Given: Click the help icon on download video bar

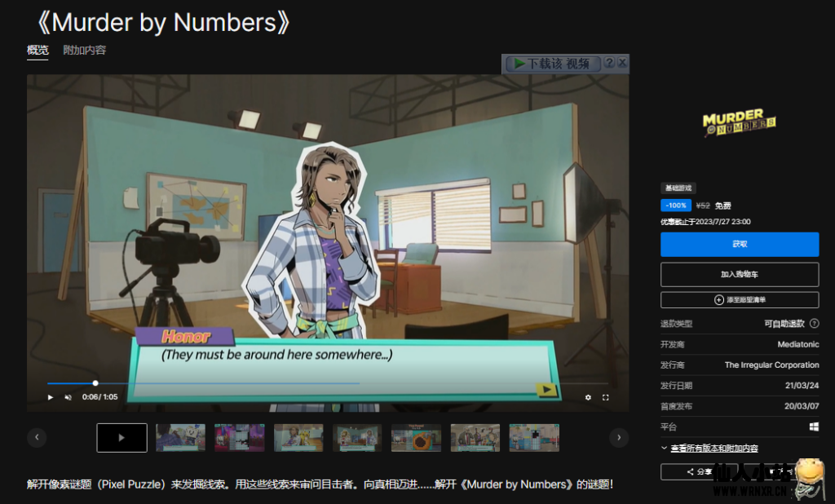Looking at the screenshot, I should tap(608, 63).
